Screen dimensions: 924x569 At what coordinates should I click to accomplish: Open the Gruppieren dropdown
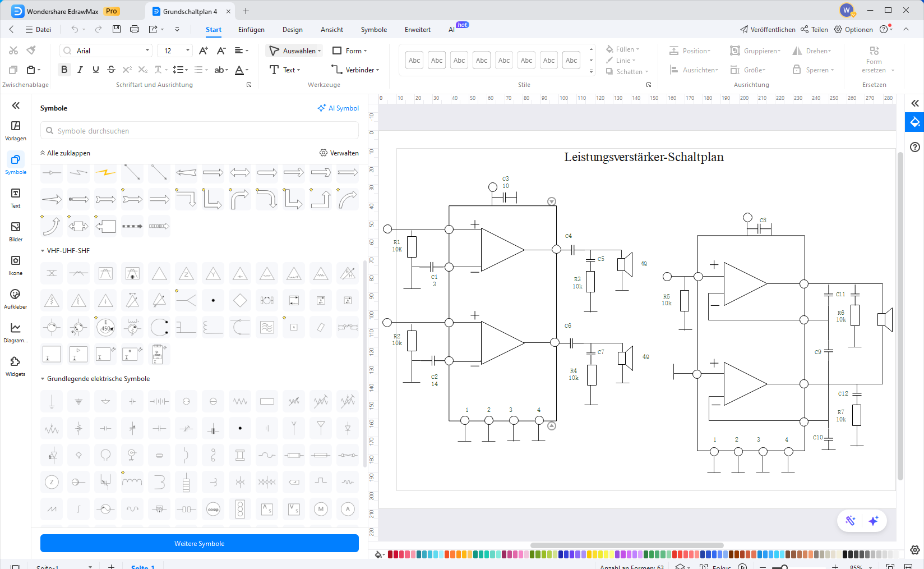point(755,51)
